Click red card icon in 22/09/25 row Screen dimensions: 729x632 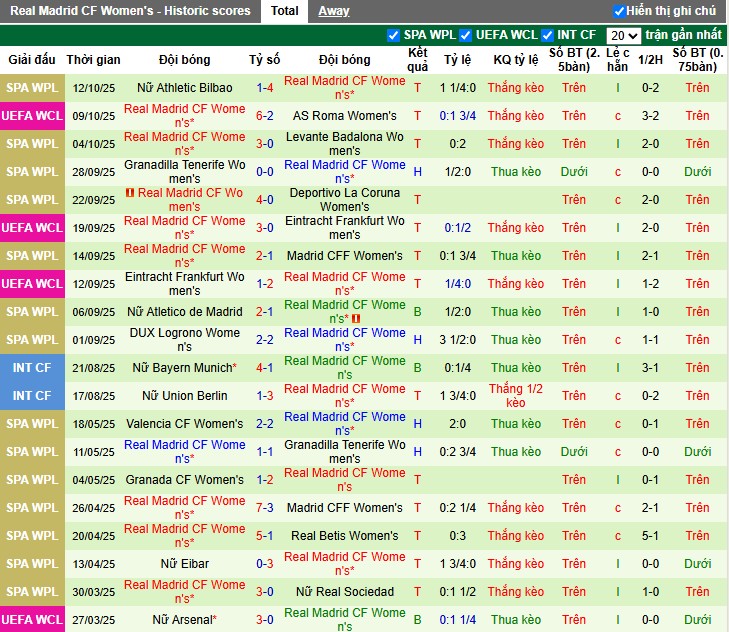(130, 193)
